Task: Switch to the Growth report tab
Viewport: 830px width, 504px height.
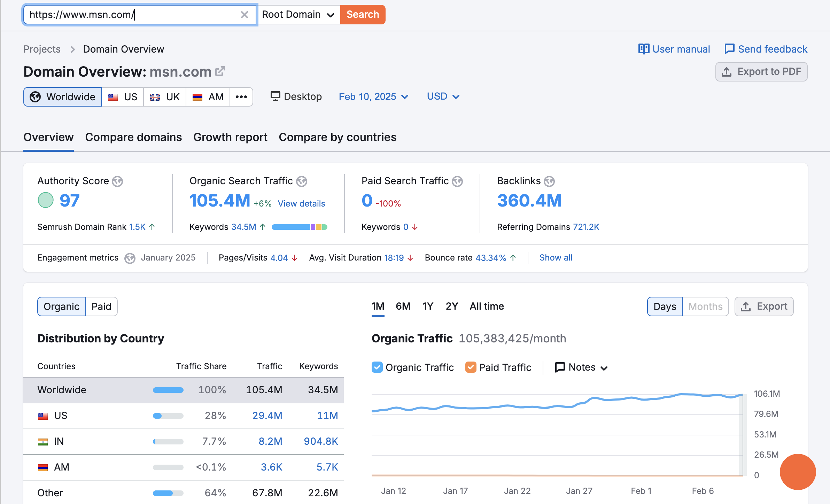Action: tap(230, 137)
